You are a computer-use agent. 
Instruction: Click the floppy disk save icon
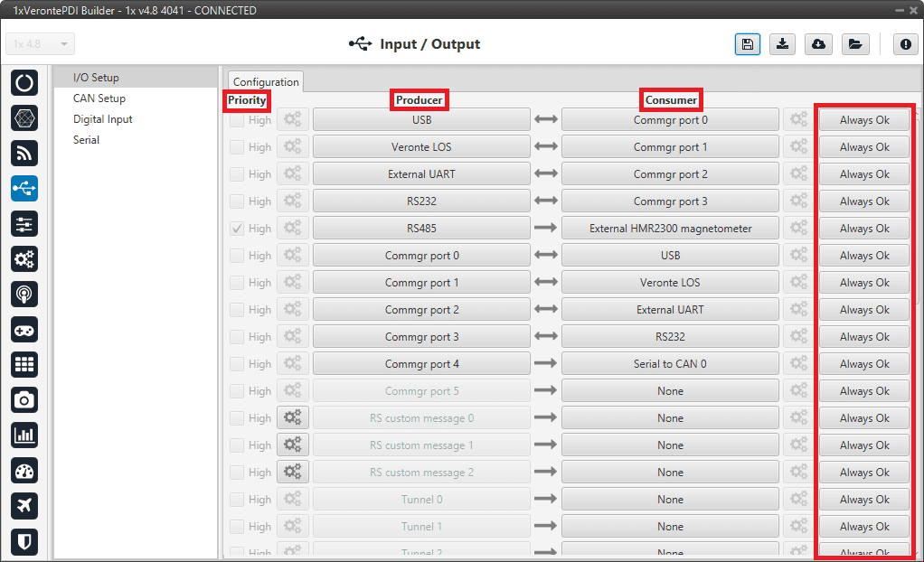747,44
